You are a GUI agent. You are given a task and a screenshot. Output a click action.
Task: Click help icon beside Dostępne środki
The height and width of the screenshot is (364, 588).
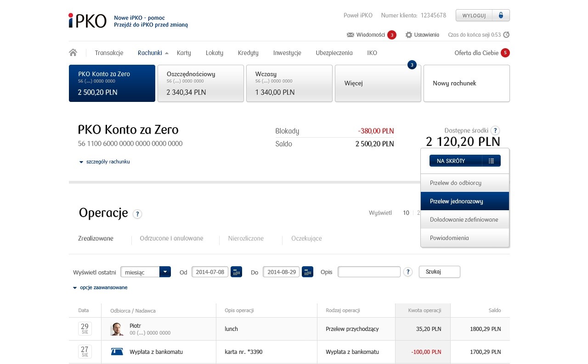click(x=495, y=130)
